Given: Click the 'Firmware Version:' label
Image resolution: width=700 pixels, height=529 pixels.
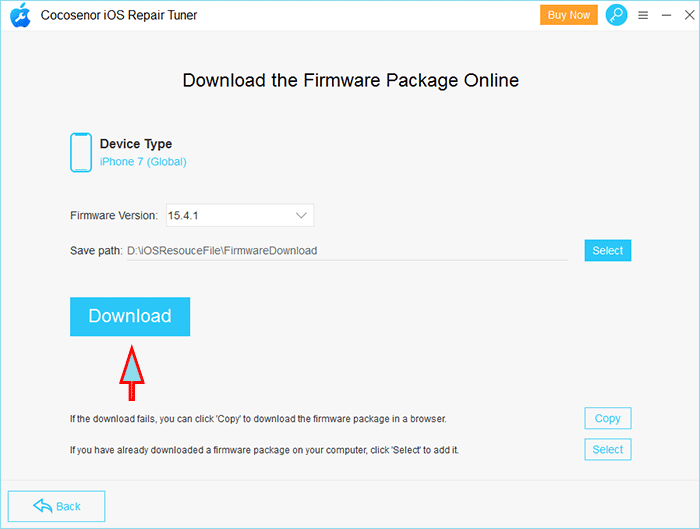Looking at the screenshot, I should click(114, 216).
